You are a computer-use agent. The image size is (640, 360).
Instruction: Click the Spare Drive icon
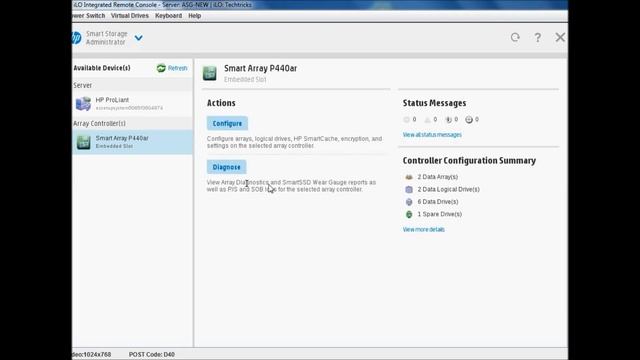coord(409,214)
